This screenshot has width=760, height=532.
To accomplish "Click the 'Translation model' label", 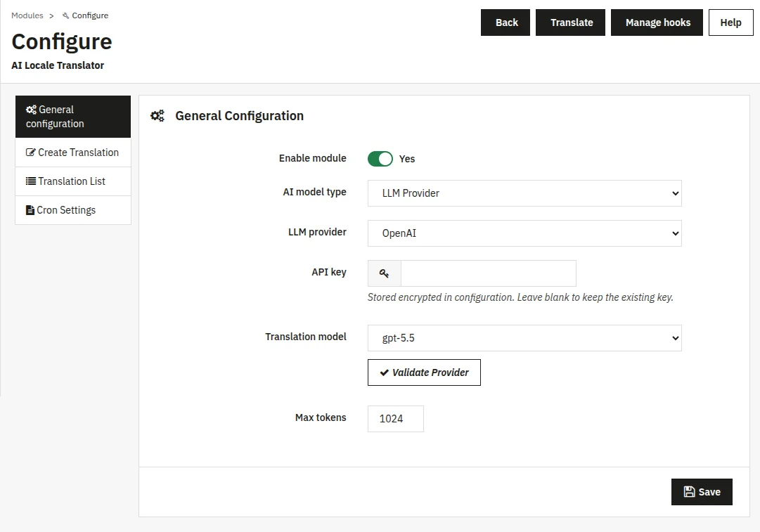I will tap(306, 337).
